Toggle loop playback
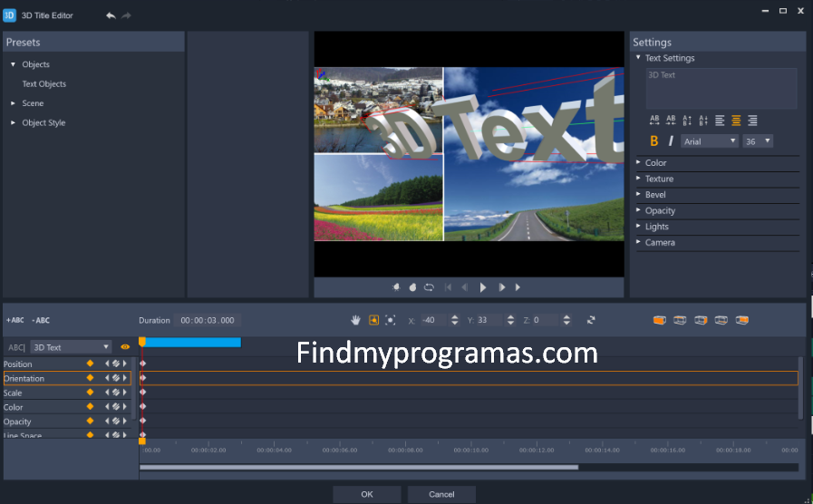The height and width of the screenshot is (504, 813). click(429, 287)
